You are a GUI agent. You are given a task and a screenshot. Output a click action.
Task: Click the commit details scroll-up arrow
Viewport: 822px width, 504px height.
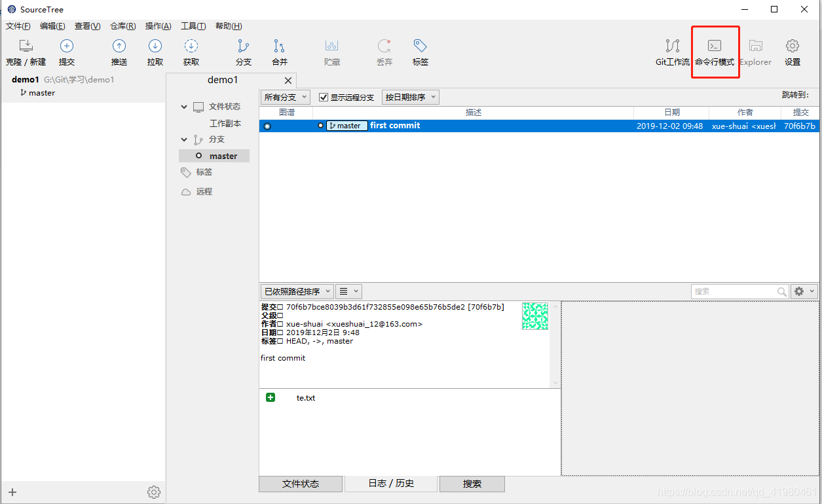pos(556,306)
